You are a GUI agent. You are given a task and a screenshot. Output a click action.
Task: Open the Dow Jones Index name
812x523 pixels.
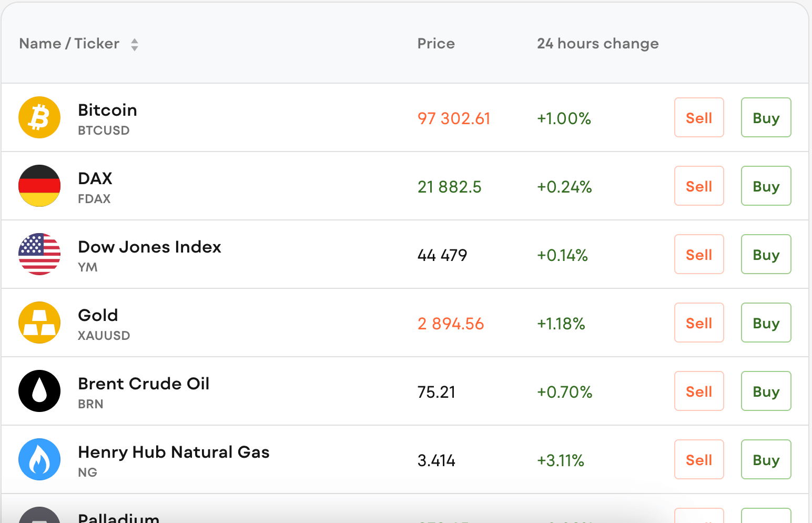coord(149,247)
